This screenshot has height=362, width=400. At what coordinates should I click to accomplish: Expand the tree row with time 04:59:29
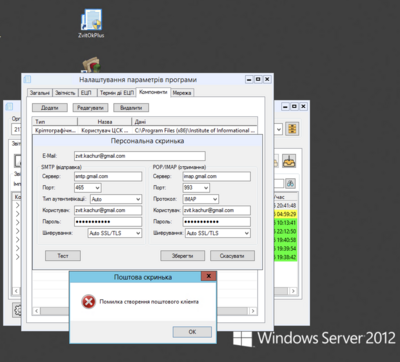coord(17,214)
